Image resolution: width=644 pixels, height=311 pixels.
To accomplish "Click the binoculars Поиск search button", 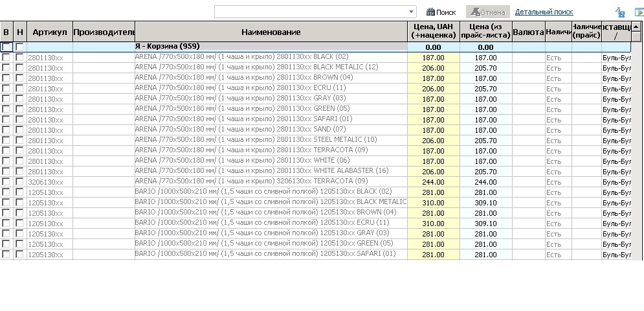I will (x=441, y=12).
